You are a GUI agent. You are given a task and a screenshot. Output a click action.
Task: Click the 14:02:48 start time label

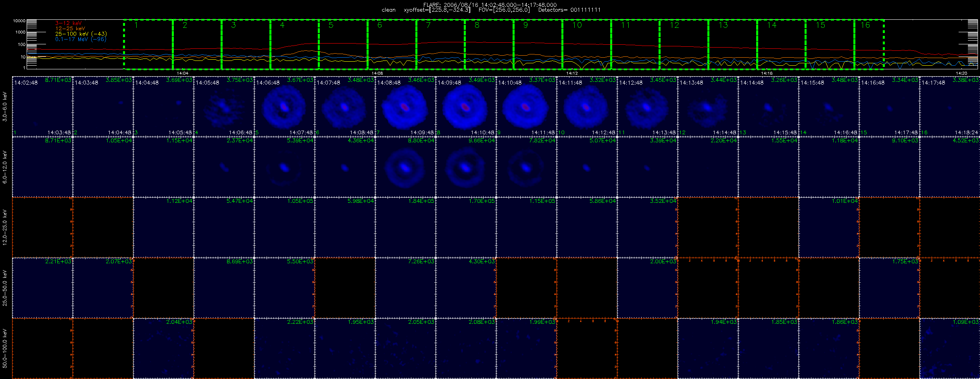[x=26, y=83]
